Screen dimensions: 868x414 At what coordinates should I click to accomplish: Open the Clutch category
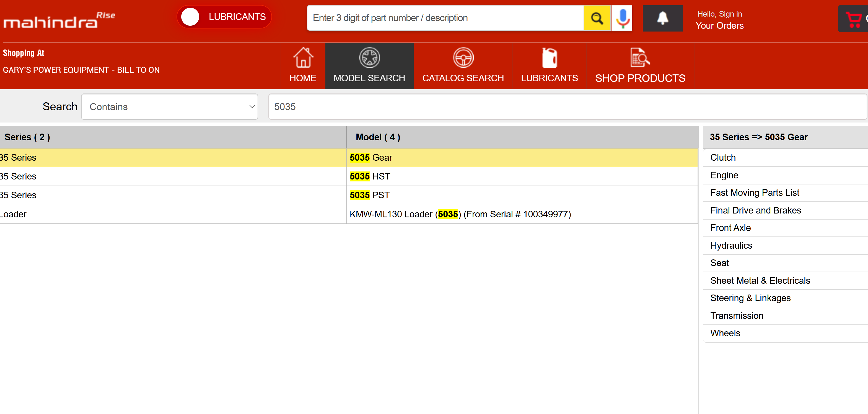786,157
